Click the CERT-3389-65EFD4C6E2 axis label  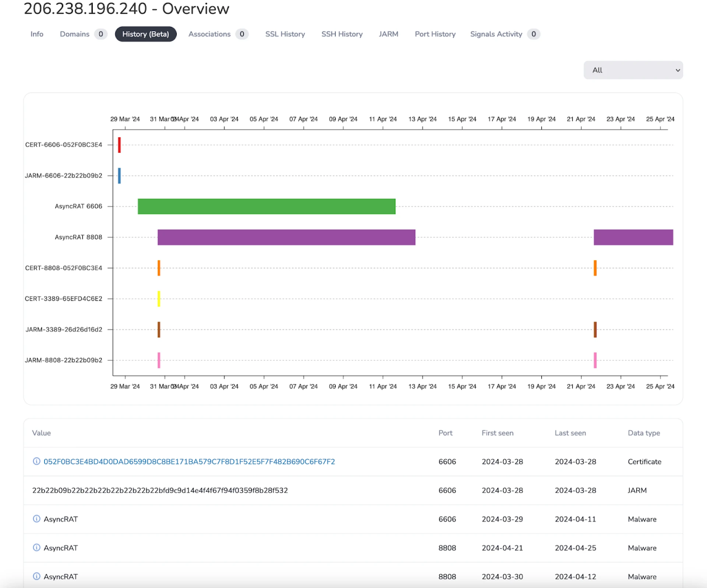[x=64, y=298]
